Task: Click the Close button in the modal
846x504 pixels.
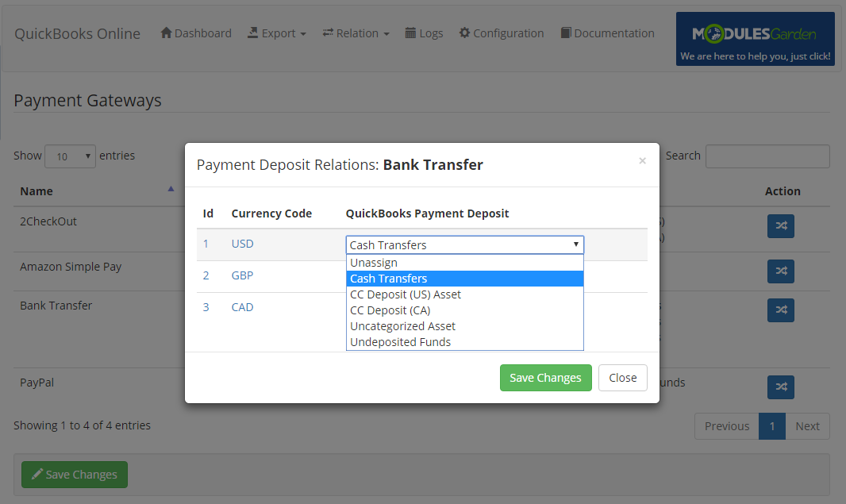Action: click(623, 378)
